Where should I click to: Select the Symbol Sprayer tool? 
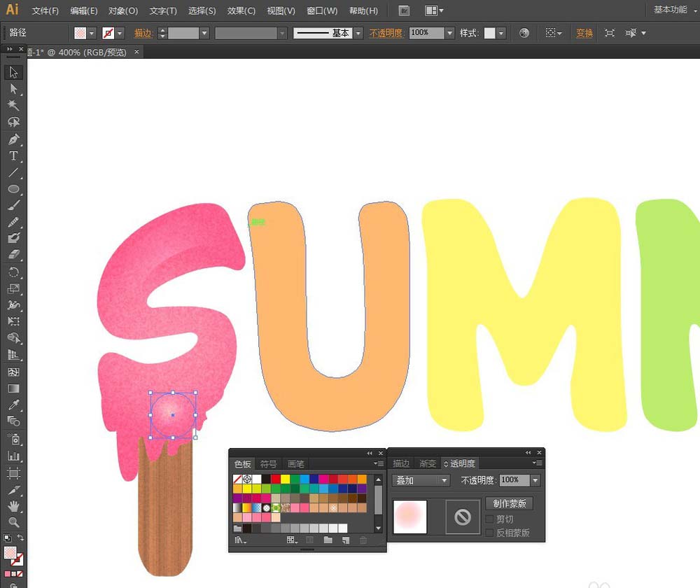coord(13,440)
